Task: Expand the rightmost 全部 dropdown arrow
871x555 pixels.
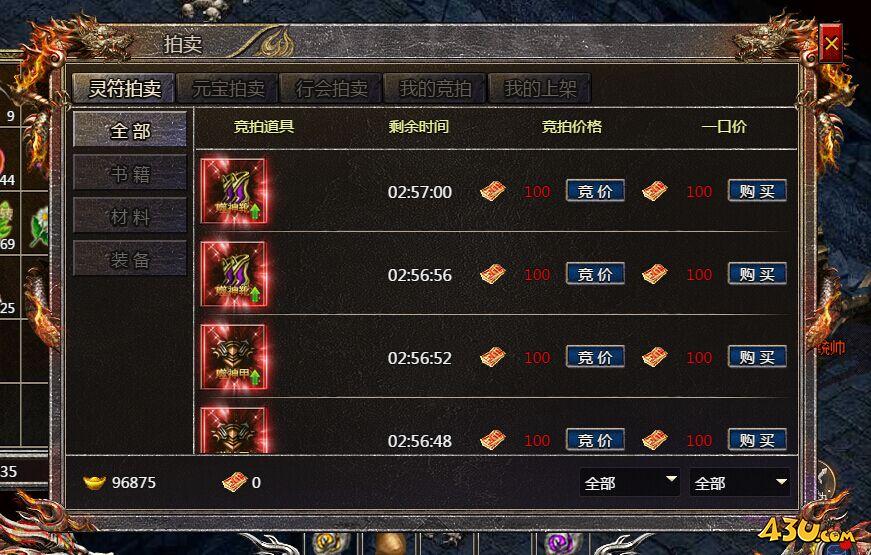Action: 781,481
